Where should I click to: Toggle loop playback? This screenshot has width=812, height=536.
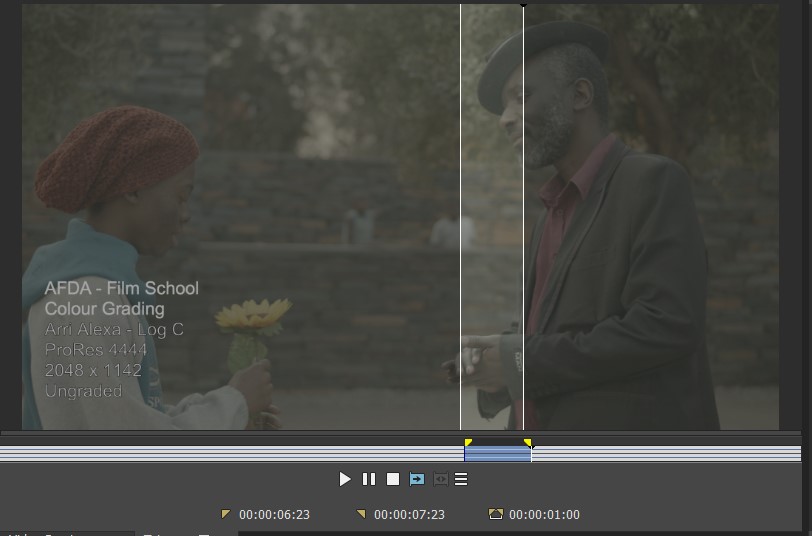417,480
